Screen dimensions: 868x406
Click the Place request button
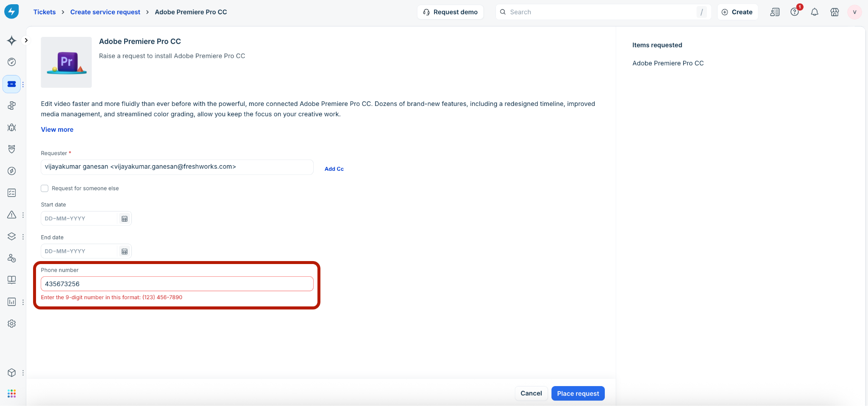tap(578, 393)
